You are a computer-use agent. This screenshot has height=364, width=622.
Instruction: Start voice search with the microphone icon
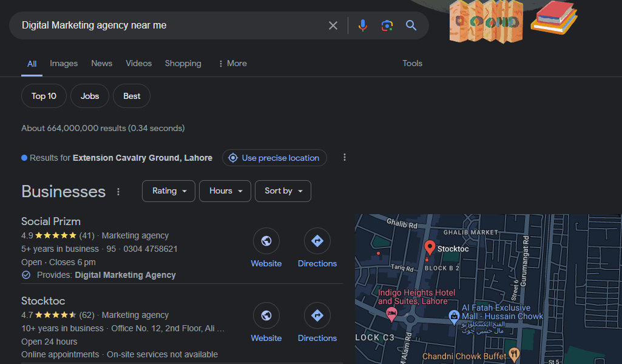[x=362, y=25]
